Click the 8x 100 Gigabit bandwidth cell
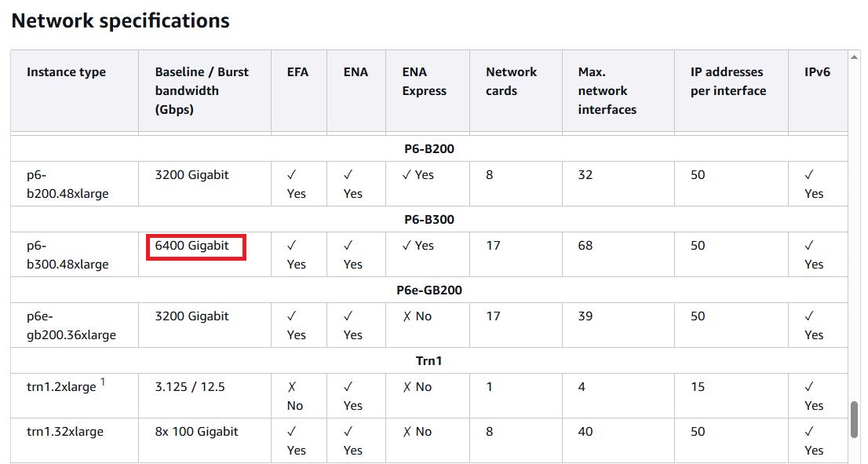 196,431
